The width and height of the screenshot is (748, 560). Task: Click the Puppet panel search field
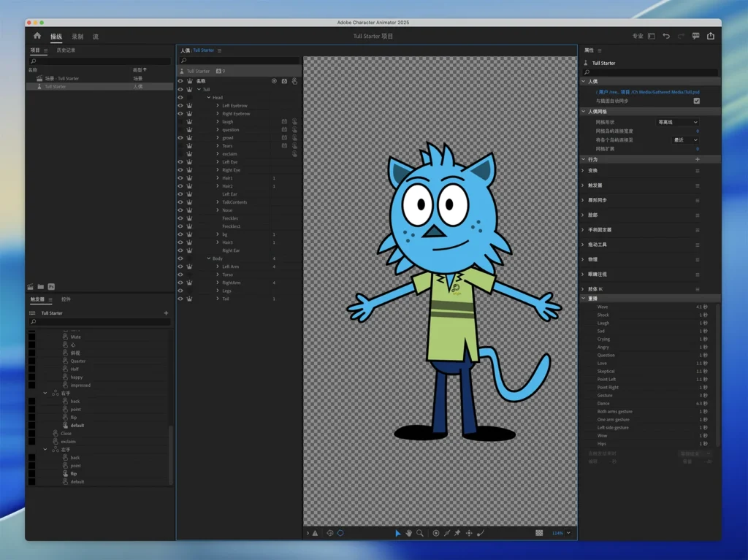click(239, 61)
